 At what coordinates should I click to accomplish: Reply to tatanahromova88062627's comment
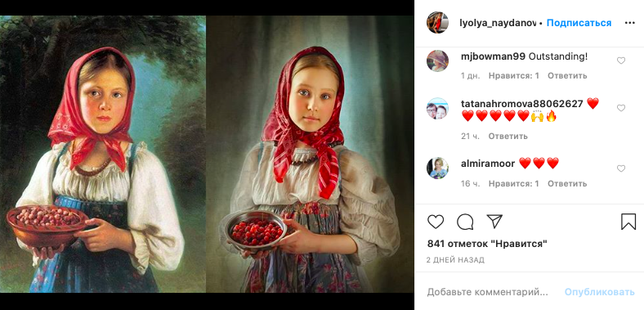click(508, 136)
